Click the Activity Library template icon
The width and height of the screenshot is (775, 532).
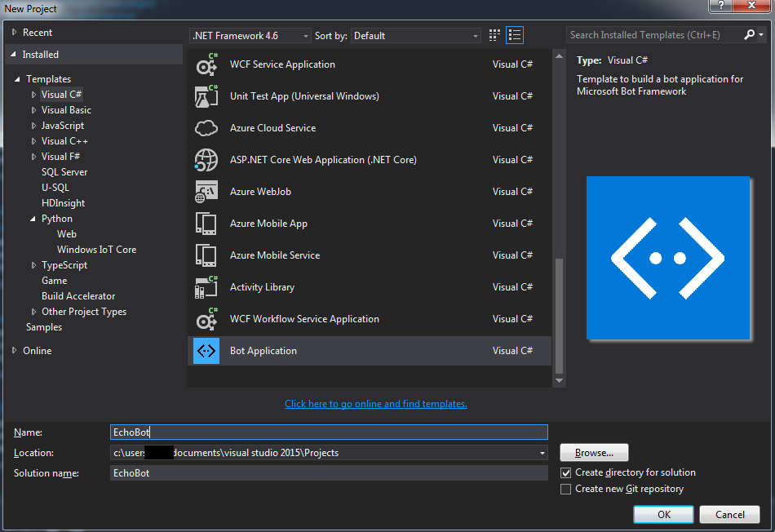point(206,287)
